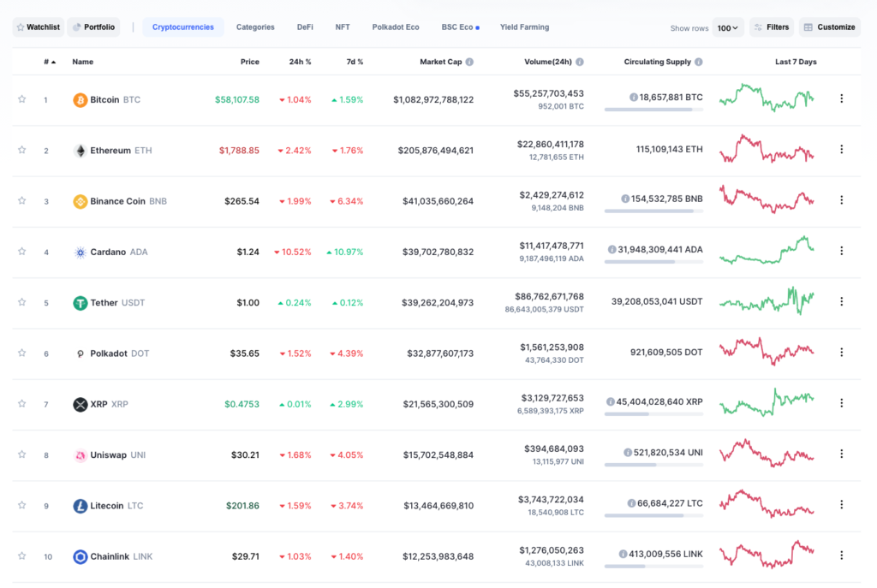The image size is (877, 588).
Task: Click the Chainlink hexagon logo icon
Action: tap(80, 556)
